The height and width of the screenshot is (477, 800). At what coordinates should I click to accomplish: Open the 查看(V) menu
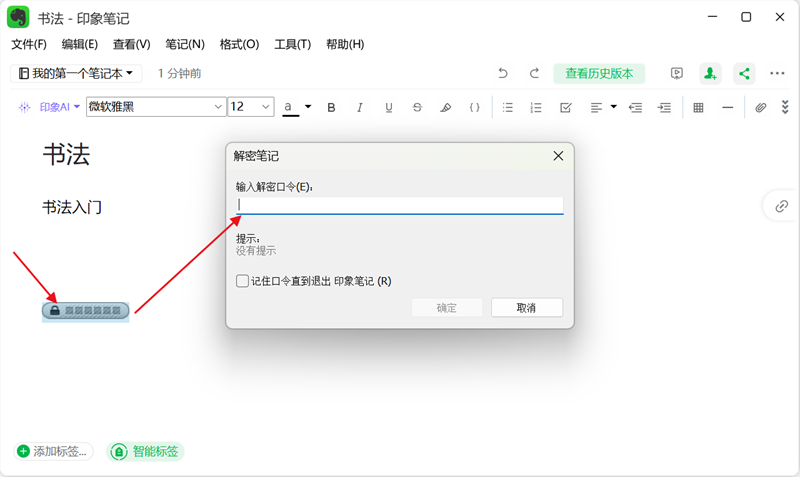tap(132, 44)
